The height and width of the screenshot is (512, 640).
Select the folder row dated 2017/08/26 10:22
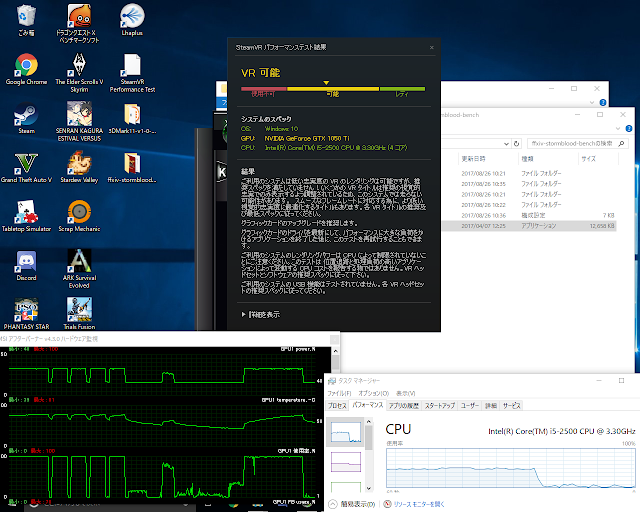click(529, 205)
